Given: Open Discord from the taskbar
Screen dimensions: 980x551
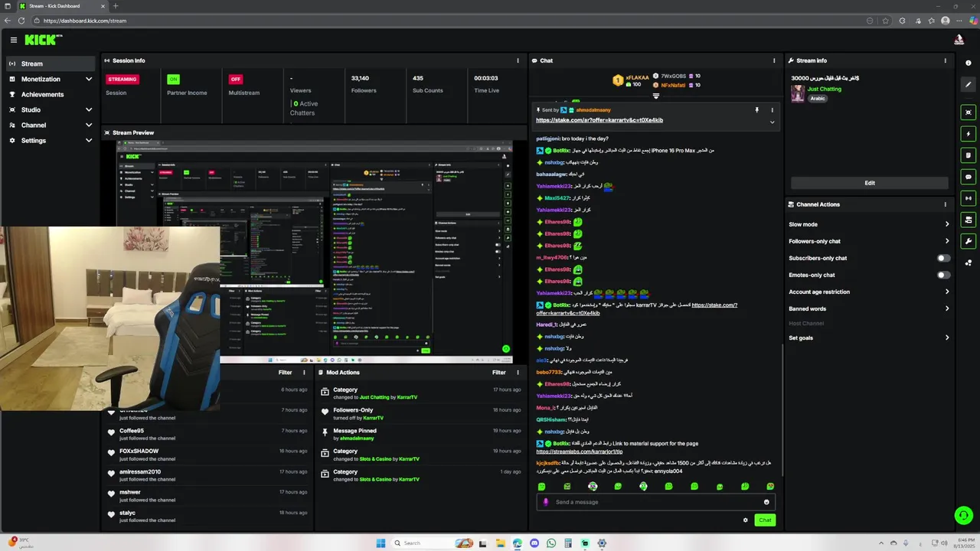Looking at the screenshot, I should point(534,543).
